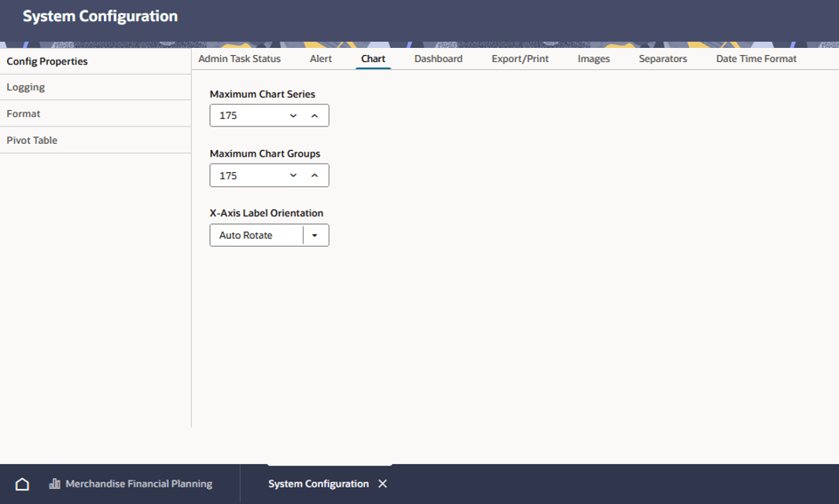Image resolution: width=839 pixels, height=504 pixels.
Task: Open the X-Axis Label Orientation dropdown arrow
Action: (315, 235)
